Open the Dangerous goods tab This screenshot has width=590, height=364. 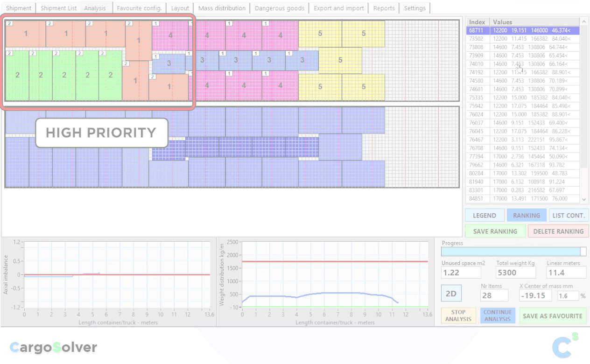click(279, 8)
